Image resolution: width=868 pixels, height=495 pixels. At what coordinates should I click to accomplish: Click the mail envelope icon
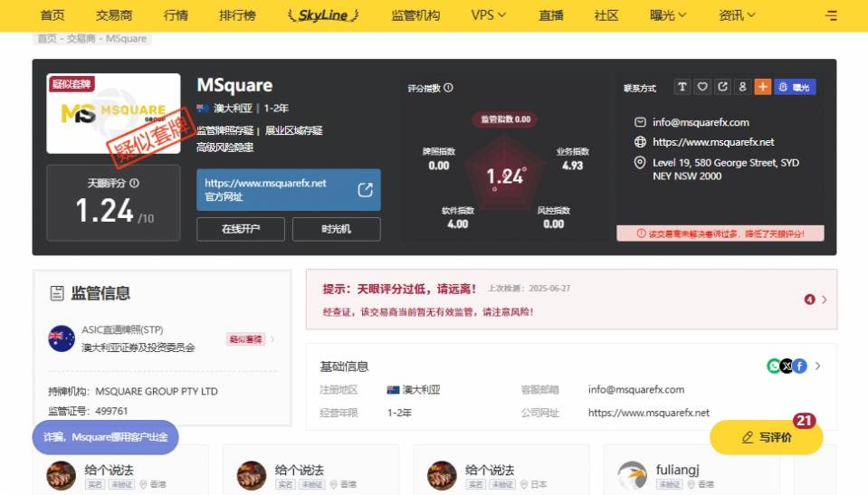640,122
